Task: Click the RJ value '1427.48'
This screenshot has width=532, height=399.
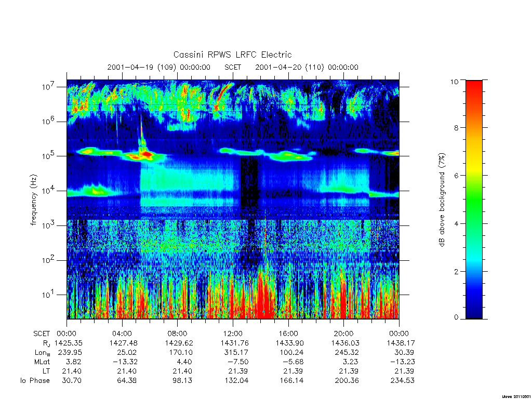Action: (x=124, y=343)
